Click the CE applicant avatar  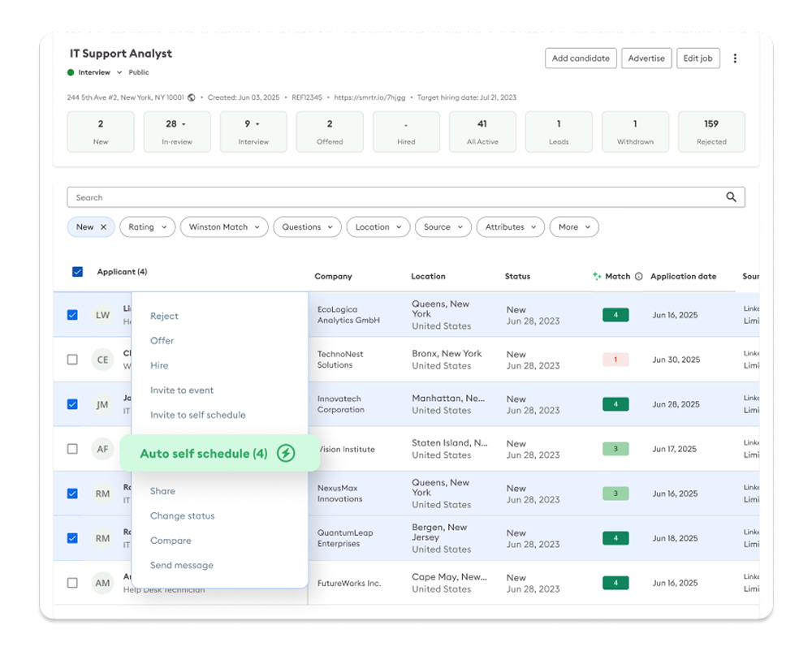102,360
